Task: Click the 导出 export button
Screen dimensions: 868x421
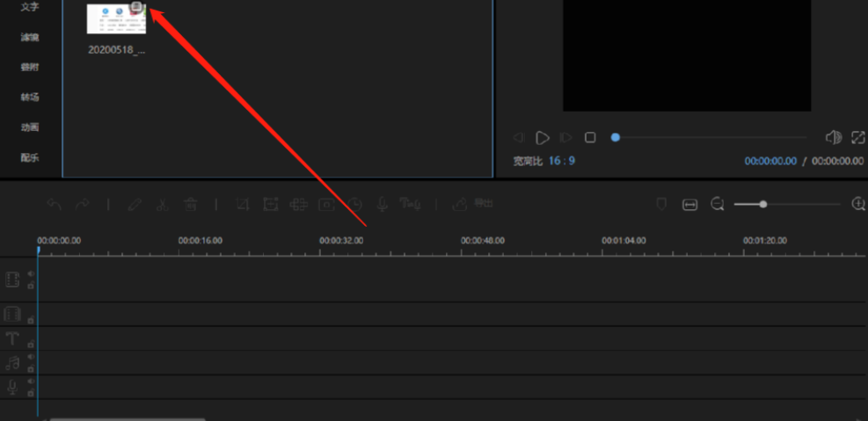Action: (473, 204)
